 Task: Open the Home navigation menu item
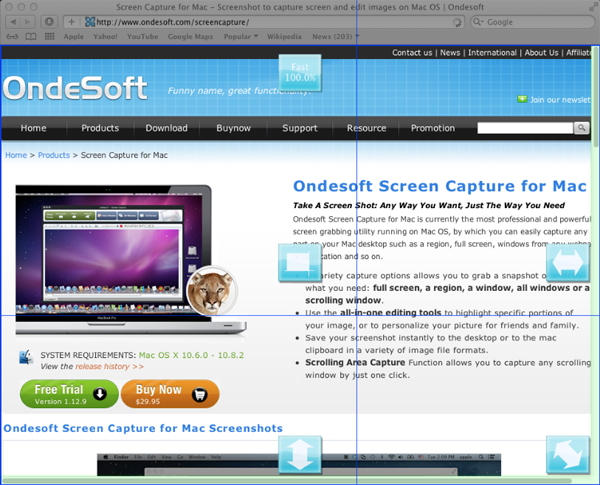(x=34, y=128)
